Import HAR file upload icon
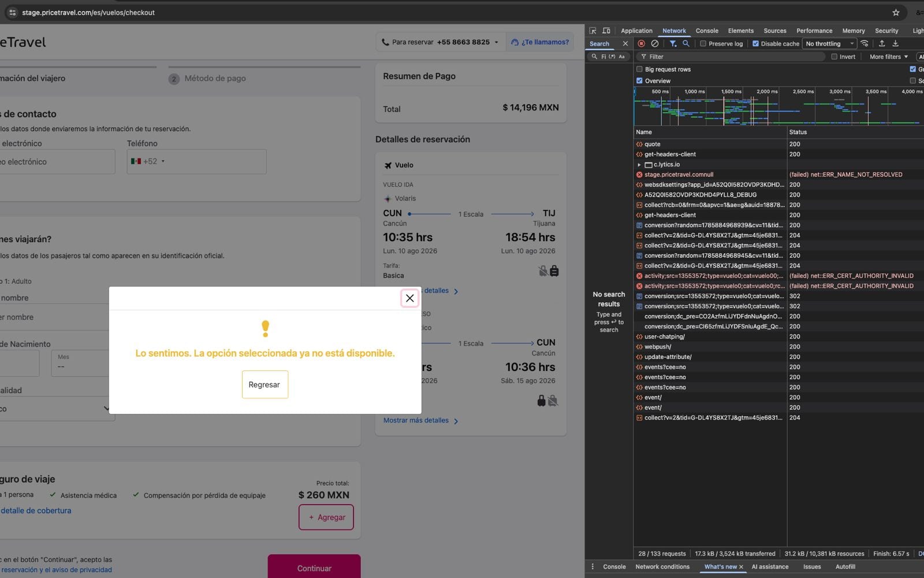The width and height of the screenshot is (924, 578). (x=882, y=43)
